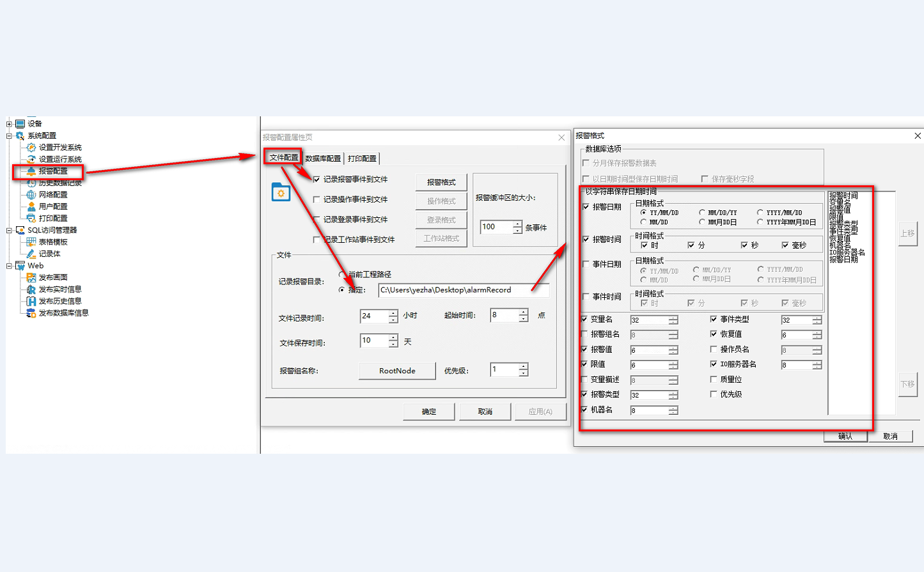Screen dimensions: 924x572
Task: Click the 报警类型 width field showing 32
Action: (x=649, y=396)
